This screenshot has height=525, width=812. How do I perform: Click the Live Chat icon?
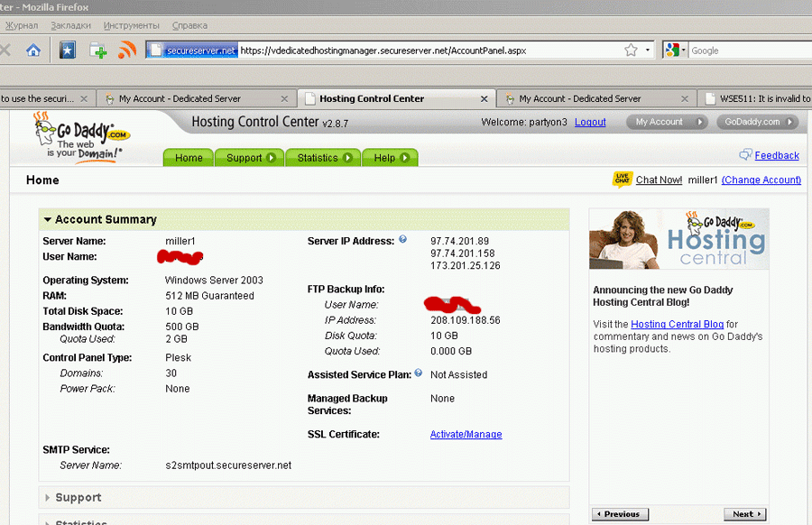coord(623,180)
